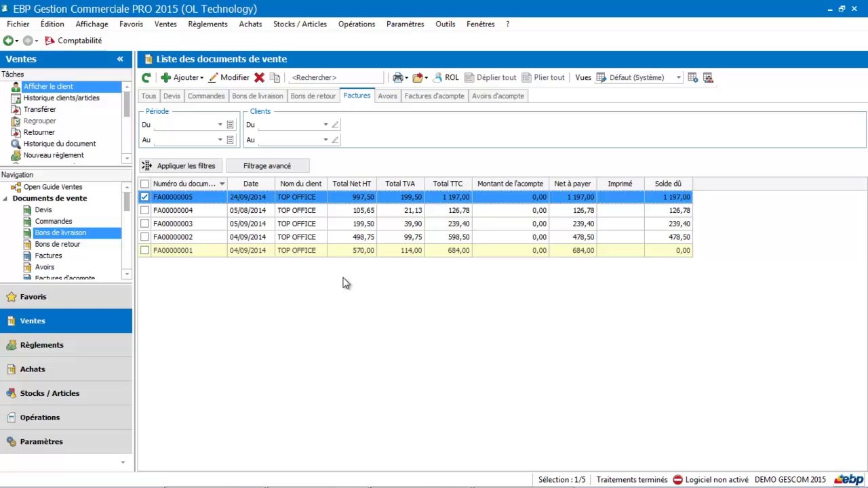The width and height of the screenshot is (868, 488).
Task: Switch to the Devis tab
Action: coord(172,96)
